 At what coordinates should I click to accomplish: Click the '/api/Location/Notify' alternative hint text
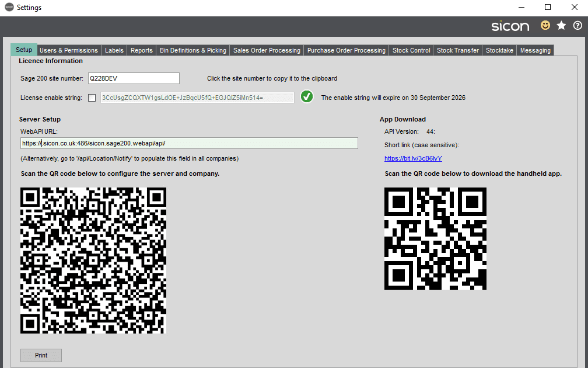[129, 158]
